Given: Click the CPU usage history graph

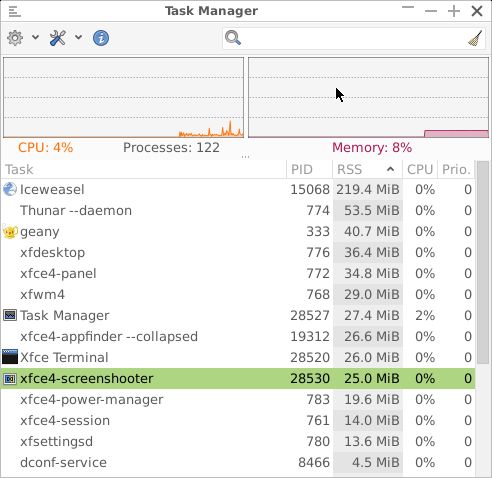Looking at the screenshot, I should (x=124, y=97).
